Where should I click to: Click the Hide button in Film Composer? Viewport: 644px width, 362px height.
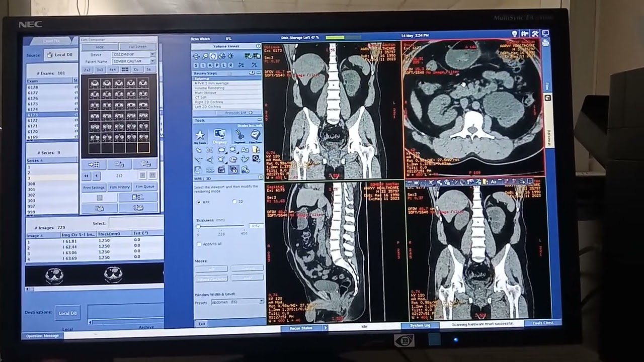[x=99, y=47]
